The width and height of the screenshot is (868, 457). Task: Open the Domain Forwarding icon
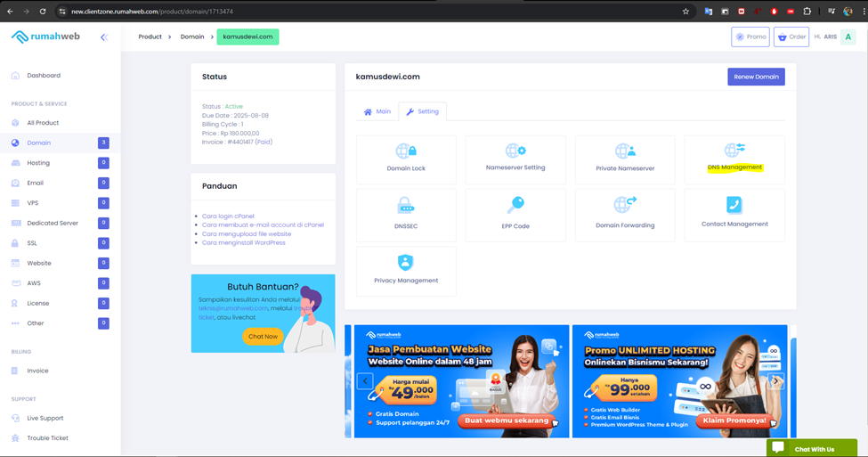[x=625, y=204]
